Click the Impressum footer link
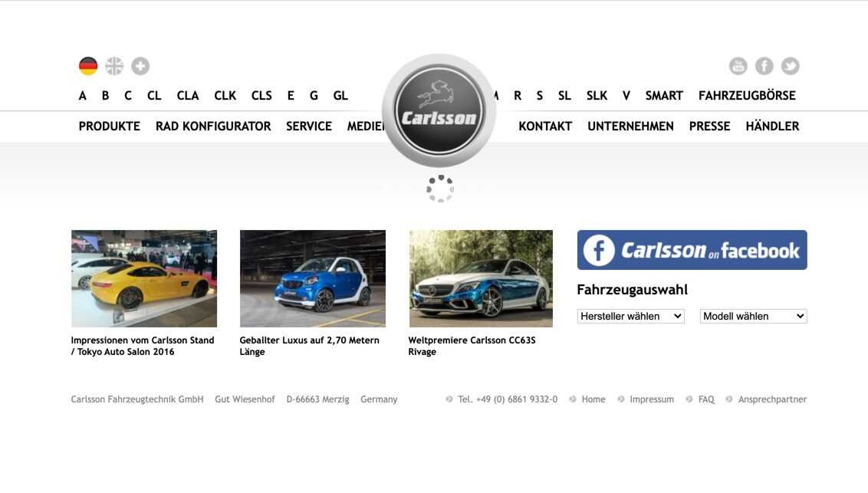The width and height of the screenshot is (868, 493). (x=651, y=399)
